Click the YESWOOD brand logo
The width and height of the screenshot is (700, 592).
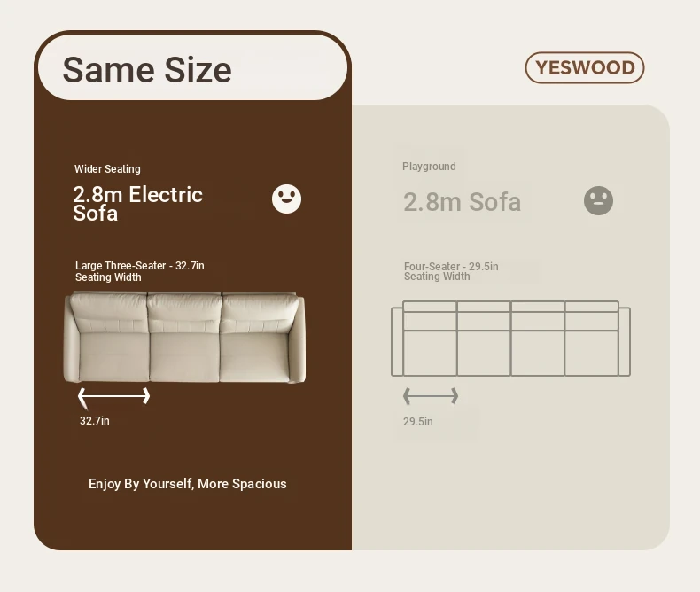click(585, 68)
